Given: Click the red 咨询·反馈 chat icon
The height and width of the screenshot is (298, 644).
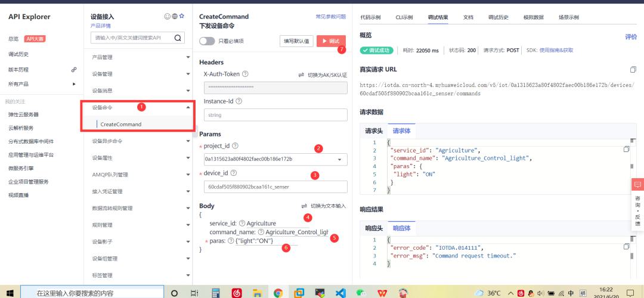Looking at the screenshot, I should point(637,184).
